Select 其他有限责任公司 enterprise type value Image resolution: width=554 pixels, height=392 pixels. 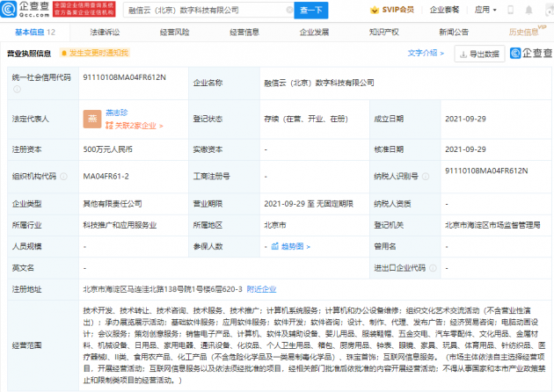(x=113, y=204)
